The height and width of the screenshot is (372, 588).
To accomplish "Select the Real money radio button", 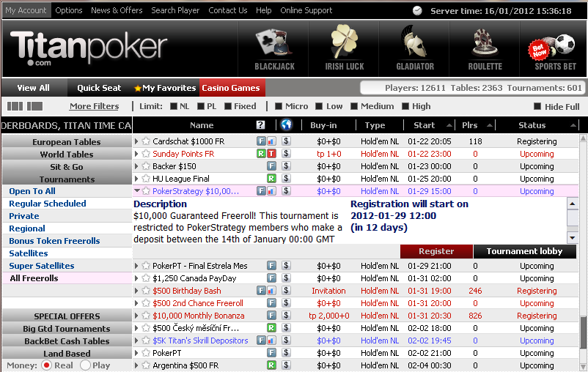I will pos(46,365).
